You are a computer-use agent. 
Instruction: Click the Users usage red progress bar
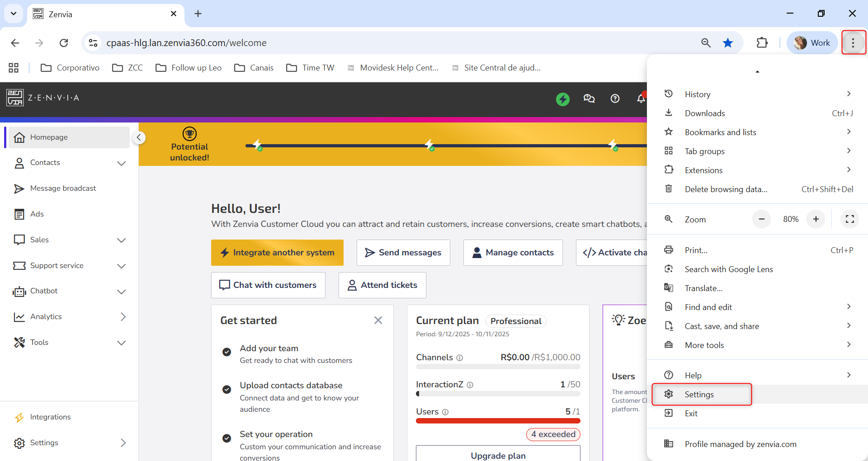pos(498,421)
